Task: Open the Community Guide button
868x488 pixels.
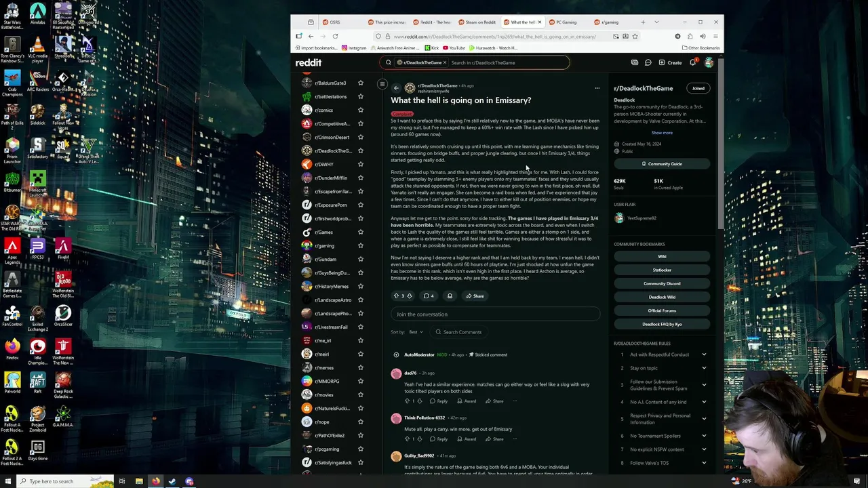Action: [662, 164]
